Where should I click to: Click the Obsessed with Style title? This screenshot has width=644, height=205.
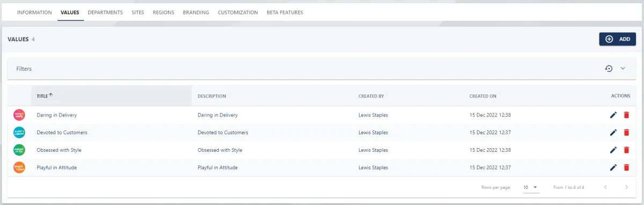(59, 150)
